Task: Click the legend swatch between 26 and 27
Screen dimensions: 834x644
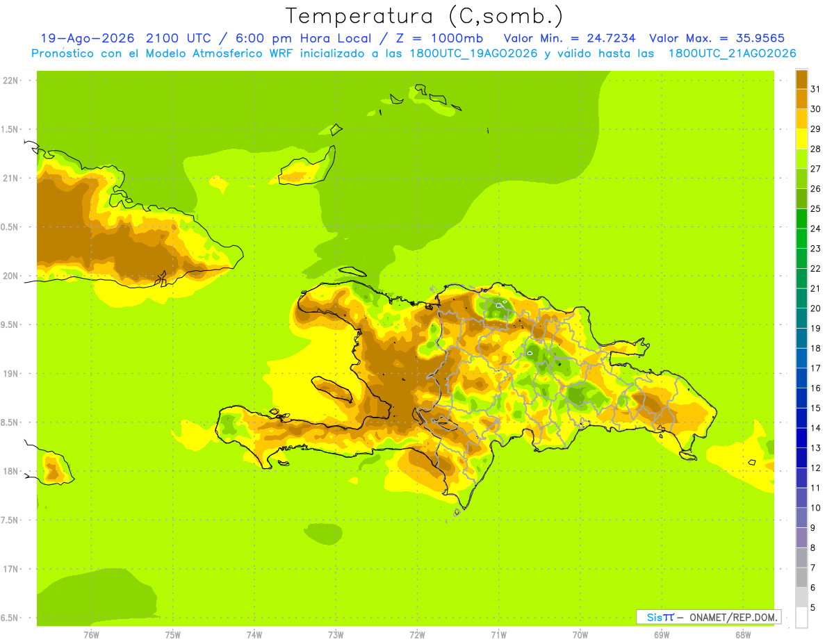Action: tap(801, 179)
